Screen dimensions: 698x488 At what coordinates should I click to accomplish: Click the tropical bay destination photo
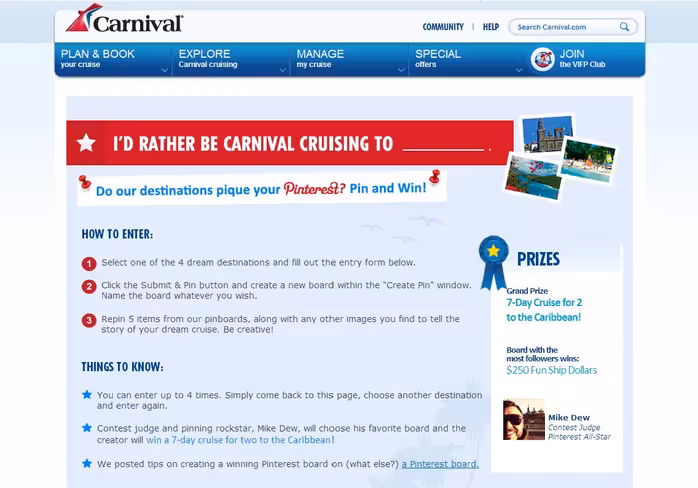pyautogui.click(x=532, y=177)
